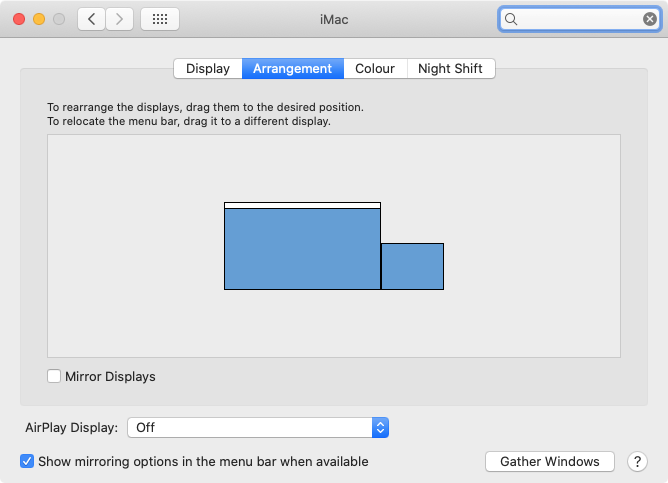Open help with the question mark button
Screen dimensions: 668x483
pyautogui.click(x=637, y=461)
